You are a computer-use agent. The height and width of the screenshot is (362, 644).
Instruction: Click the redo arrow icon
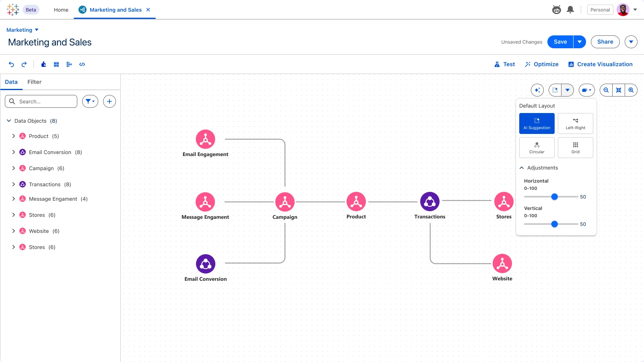pyautogui.click(x=24, y=64)
